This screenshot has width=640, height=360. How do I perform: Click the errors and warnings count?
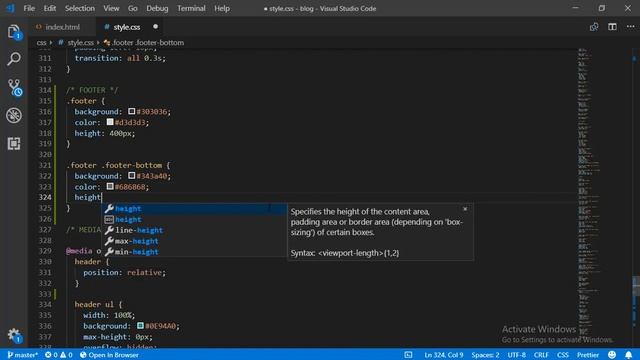coord(58,355)
